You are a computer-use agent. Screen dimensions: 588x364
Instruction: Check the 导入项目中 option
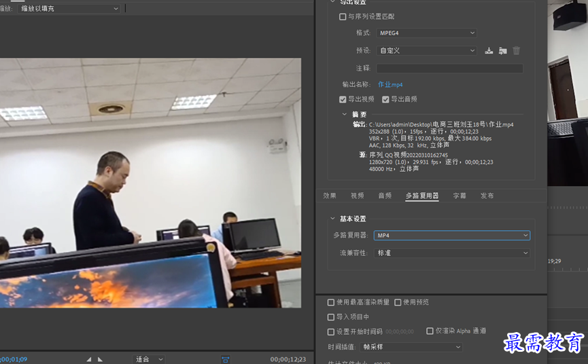pos(331,317)
